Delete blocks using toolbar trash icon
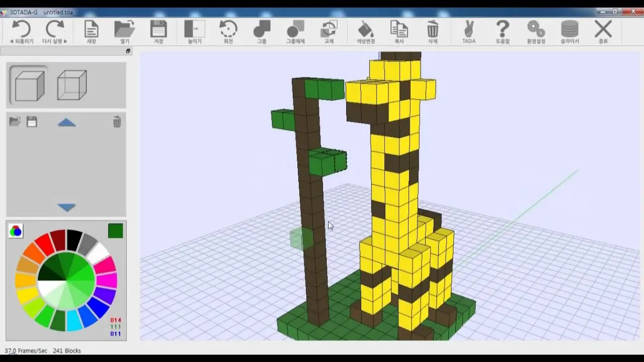Viewport: 644px width, 362px height. point(433,32)
